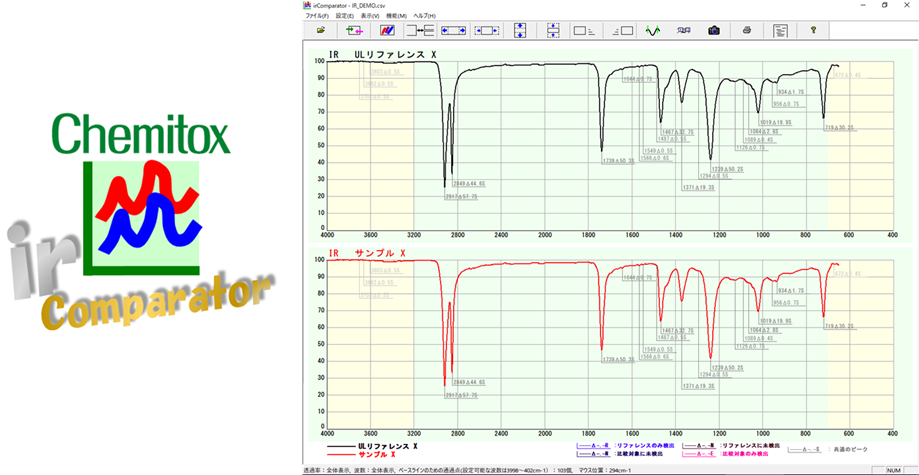Select the 934 peak label in reference chart
Viewport: 919px width, 475px height.
[x=791, y=92]
